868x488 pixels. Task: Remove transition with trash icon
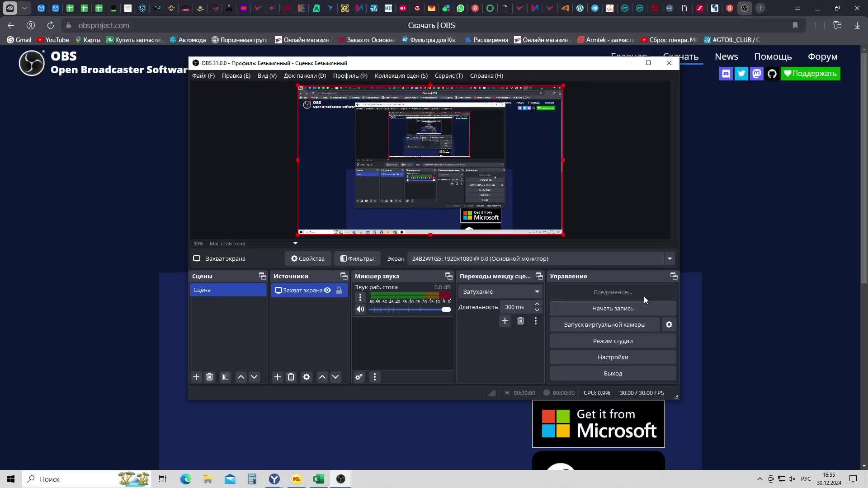pos(520,321)
